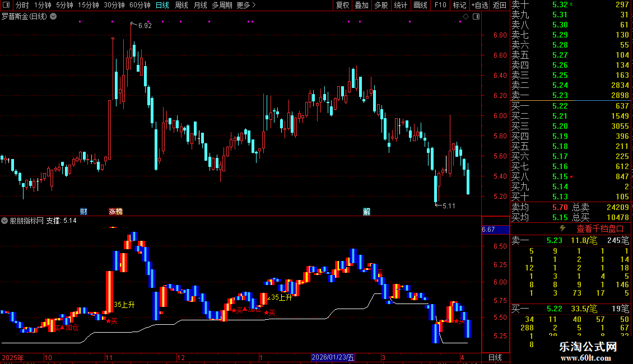Click the diamond marker icon above the chart

click(x=466, y=17)
